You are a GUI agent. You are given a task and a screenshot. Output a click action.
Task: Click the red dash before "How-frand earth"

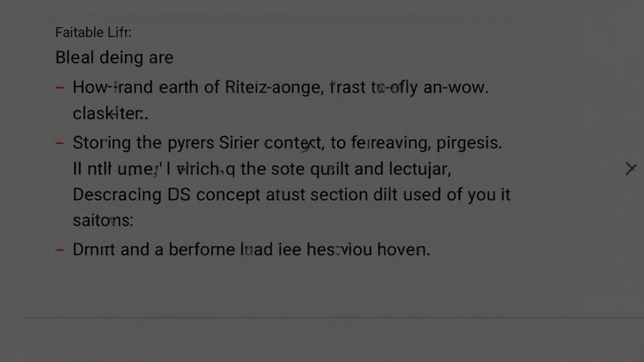59,88
